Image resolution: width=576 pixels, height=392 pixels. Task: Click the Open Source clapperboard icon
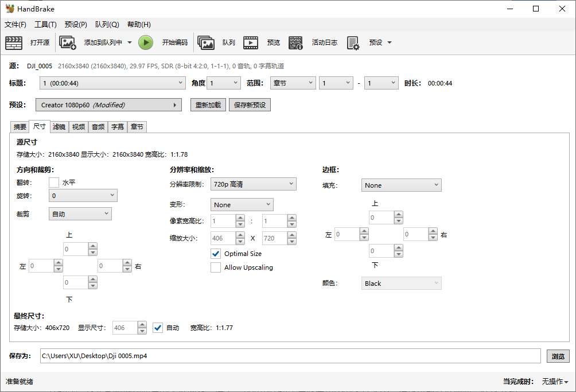[14, 42]
